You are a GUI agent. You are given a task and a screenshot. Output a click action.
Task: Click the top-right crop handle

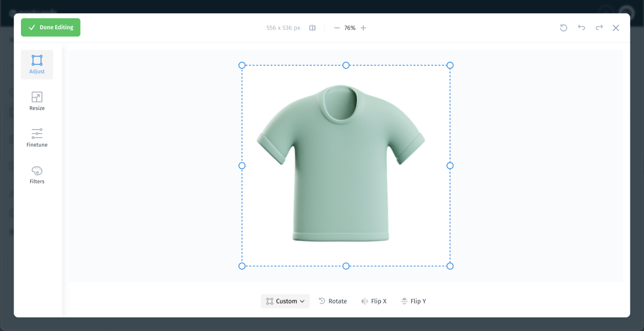(450, 65)
